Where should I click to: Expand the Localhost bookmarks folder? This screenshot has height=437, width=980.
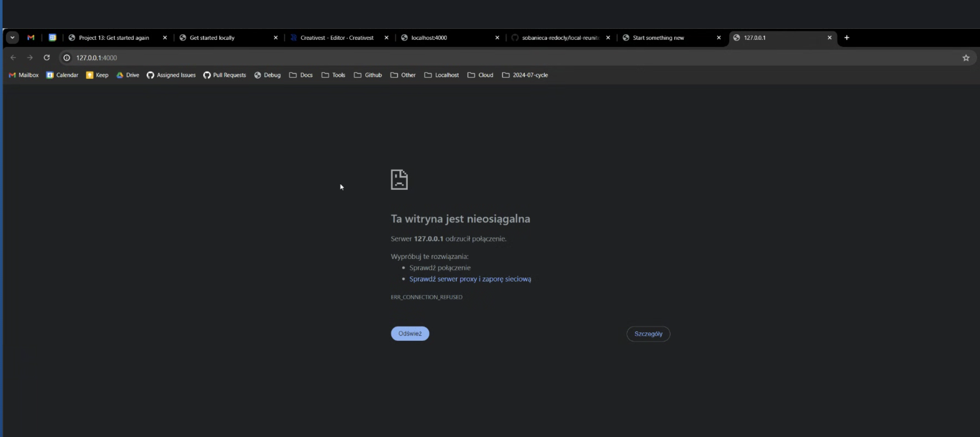coord(442,75)
